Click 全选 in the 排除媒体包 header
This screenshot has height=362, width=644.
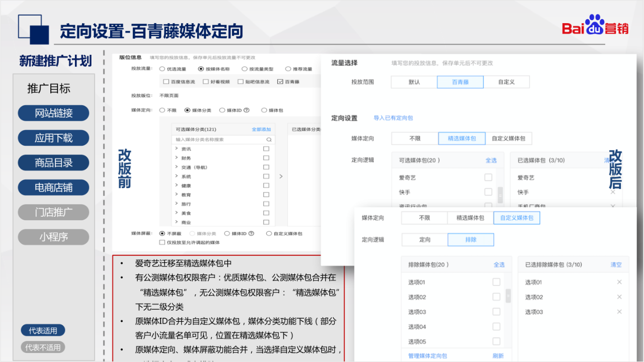(x=499, y=264)
